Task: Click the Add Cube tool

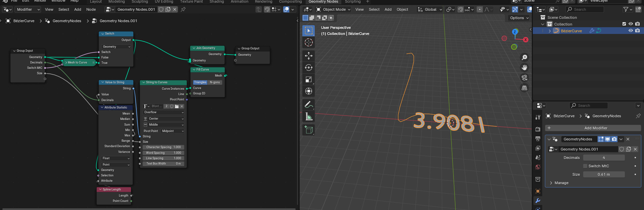Action: click(x=308, y=130)
